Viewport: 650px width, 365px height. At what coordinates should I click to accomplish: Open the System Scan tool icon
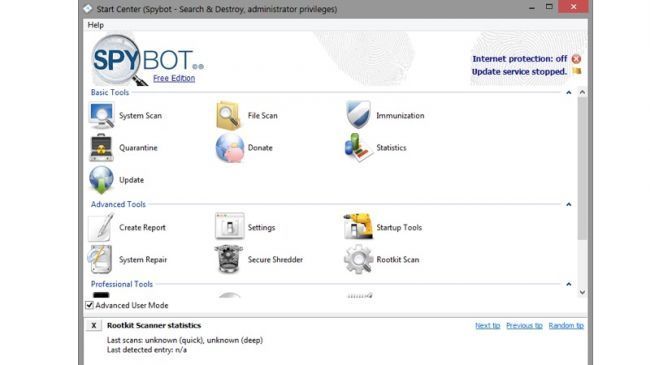(102, 115)
